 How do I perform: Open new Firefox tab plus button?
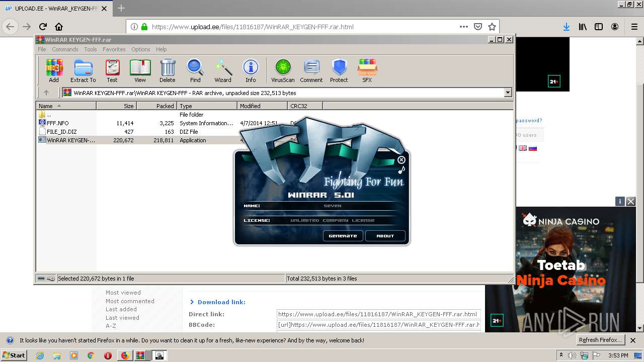[x=121, y=8]
